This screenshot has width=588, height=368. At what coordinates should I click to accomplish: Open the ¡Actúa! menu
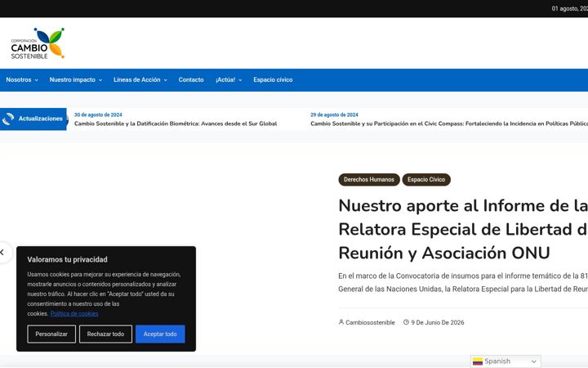pos(229,79)
